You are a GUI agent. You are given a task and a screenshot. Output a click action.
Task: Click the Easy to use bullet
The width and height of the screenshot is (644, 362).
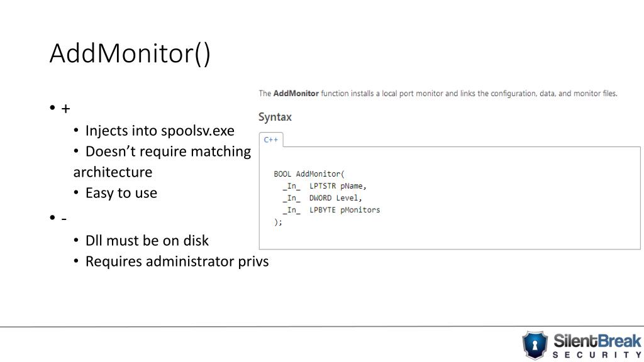[x=121, y=193]
